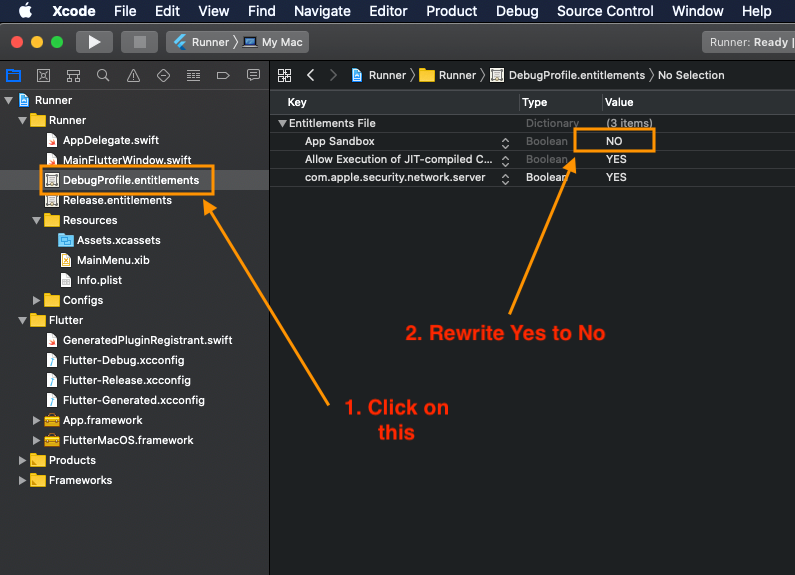Collapse the Entitlements File disclosure triangle

282,123
